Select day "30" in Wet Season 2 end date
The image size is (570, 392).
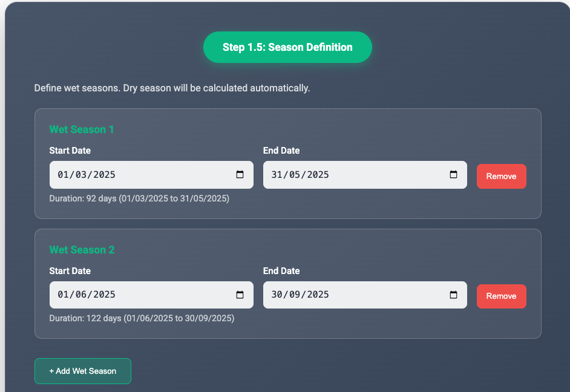click(x=278, y=295)
